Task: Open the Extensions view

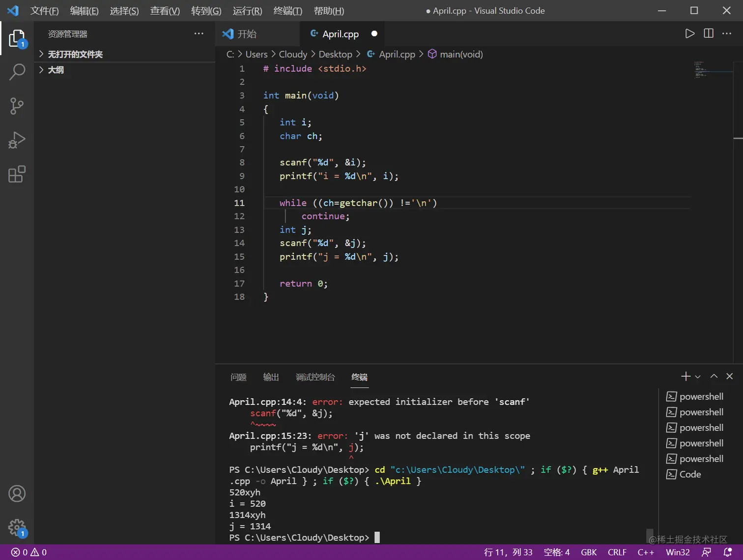Action: coord(17,174)
